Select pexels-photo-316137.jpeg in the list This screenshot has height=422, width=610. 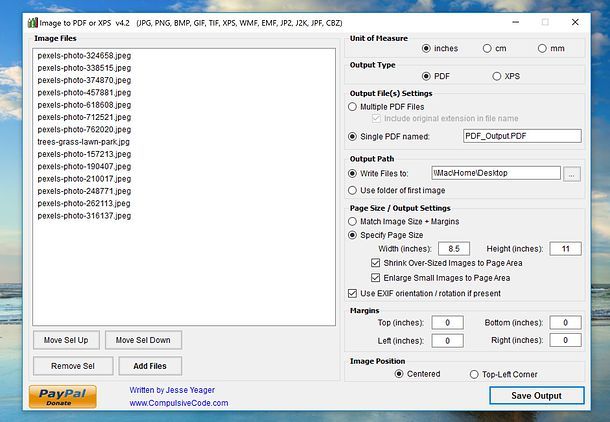pyautogui.click(x=84, y=216)
